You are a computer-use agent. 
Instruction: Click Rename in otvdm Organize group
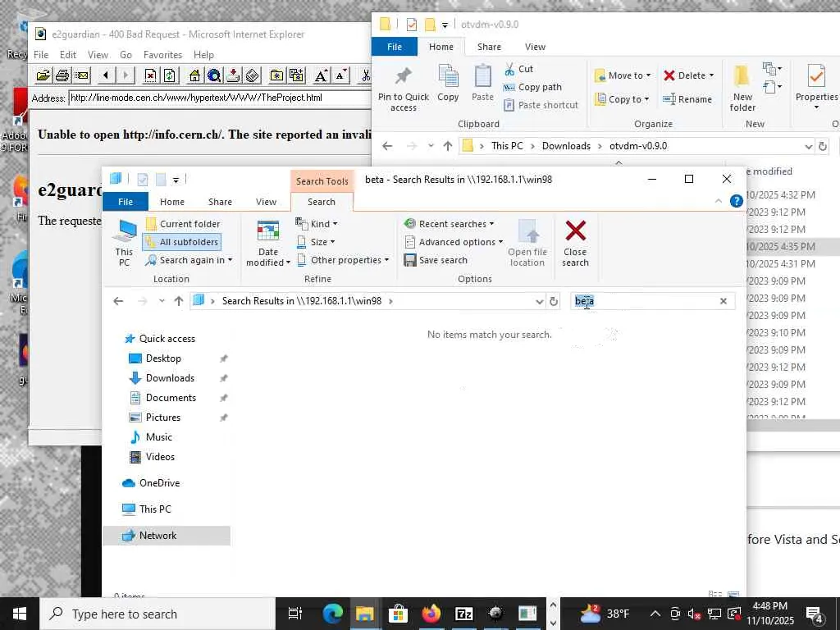click(687, 99)
